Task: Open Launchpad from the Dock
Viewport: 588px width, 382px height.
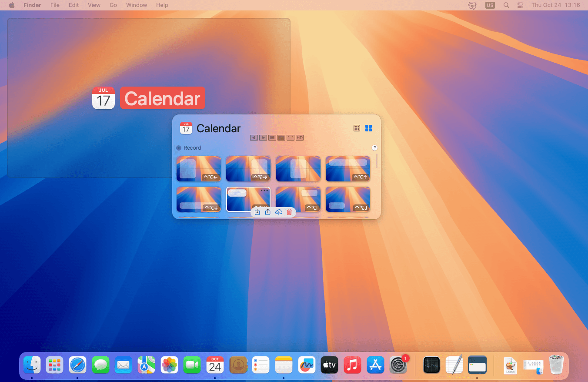Action: point(55,365)
